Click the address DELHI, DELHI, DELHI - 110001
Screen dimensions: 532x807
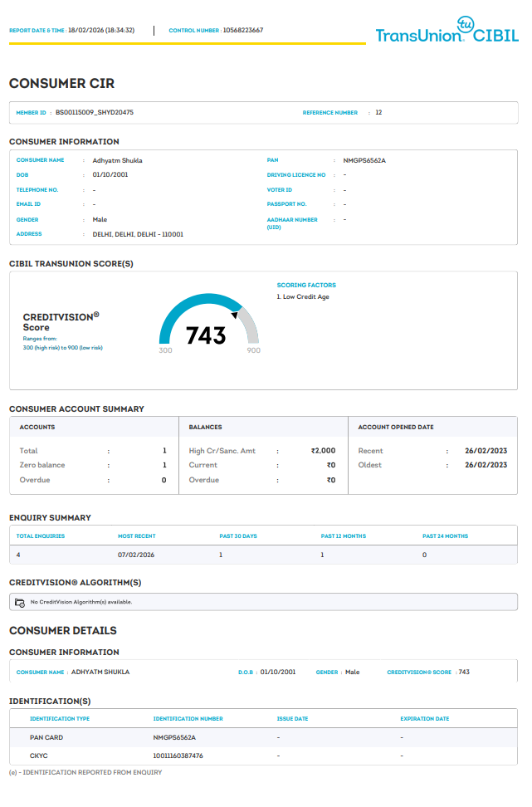[138, 234]
